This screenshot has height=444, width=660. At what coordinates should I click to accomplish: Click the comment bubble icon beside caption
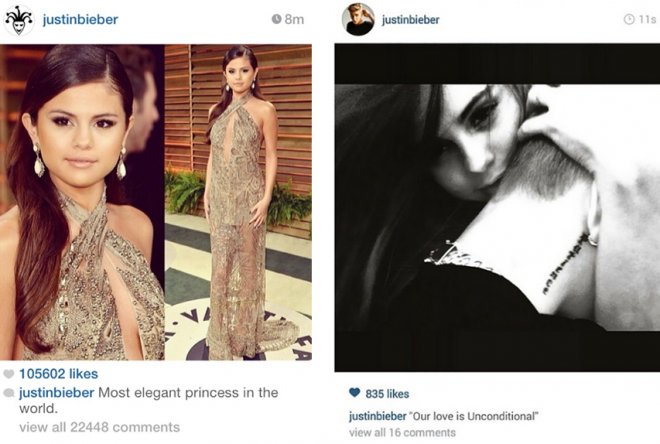pyautogui.click(x=8, y=393)
